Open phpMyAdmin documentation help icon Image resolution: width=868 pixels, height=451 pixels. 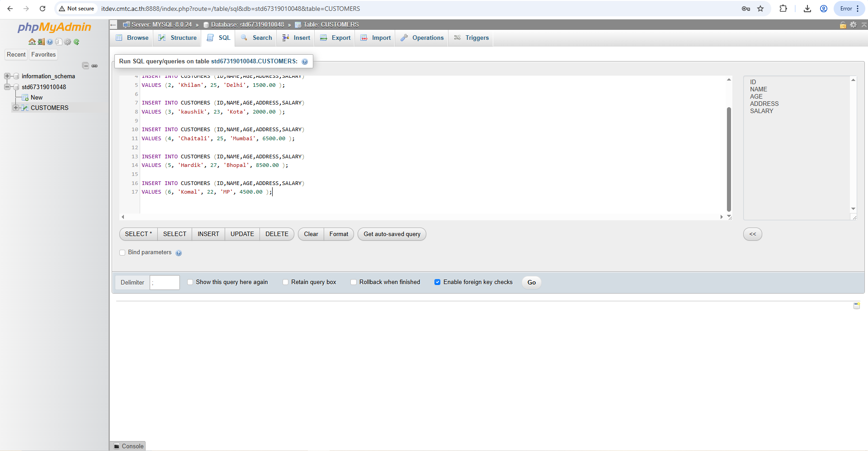pos(50,42)
